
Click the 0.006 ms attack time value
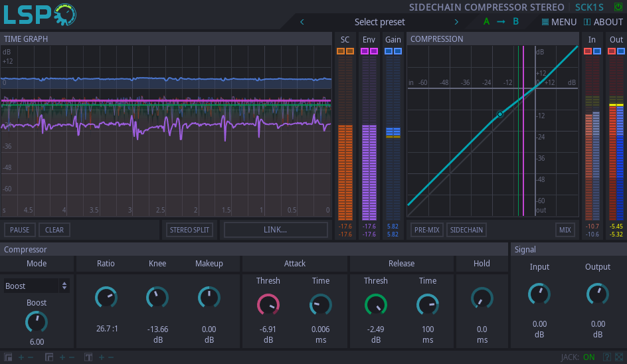321,329
